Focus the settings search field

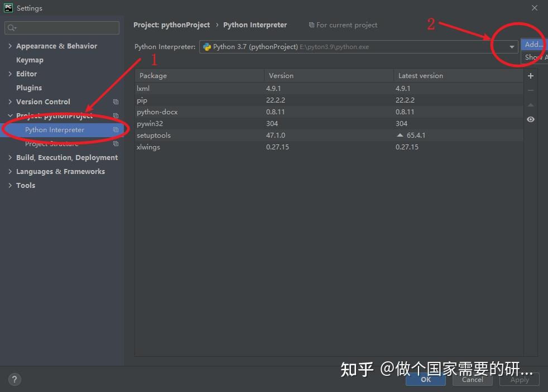[x=62, y=27]
